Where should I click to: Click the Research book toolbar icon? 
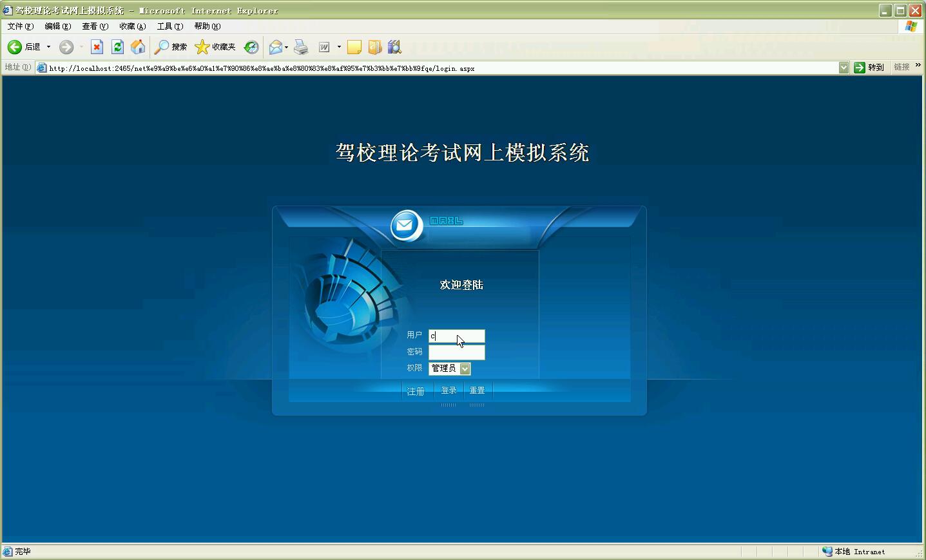point(374,47)
